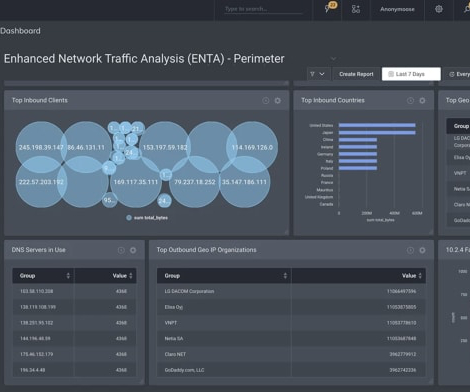Click the Poland bar in chart
This screenshot has height=392, width=470.
[358, 168]
